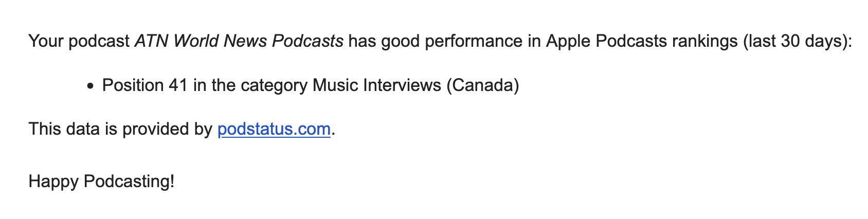
Task: Click the words Your podcast at the start
Action: (79, 41)
